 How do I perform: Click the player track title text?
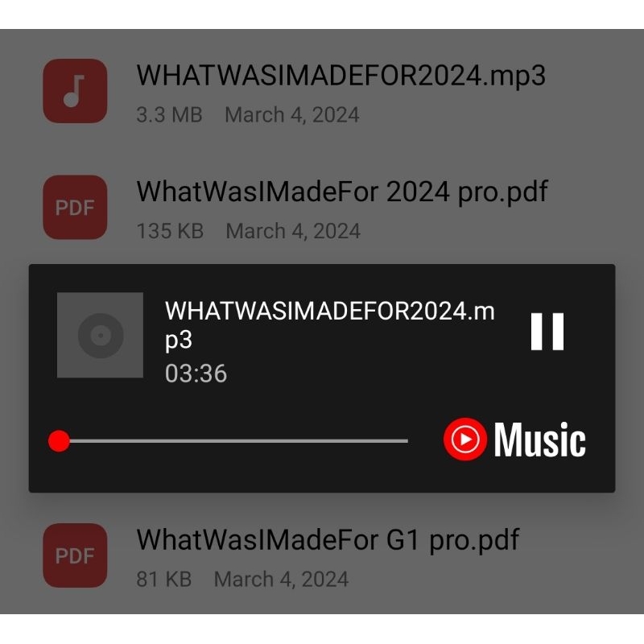point(330,325)
